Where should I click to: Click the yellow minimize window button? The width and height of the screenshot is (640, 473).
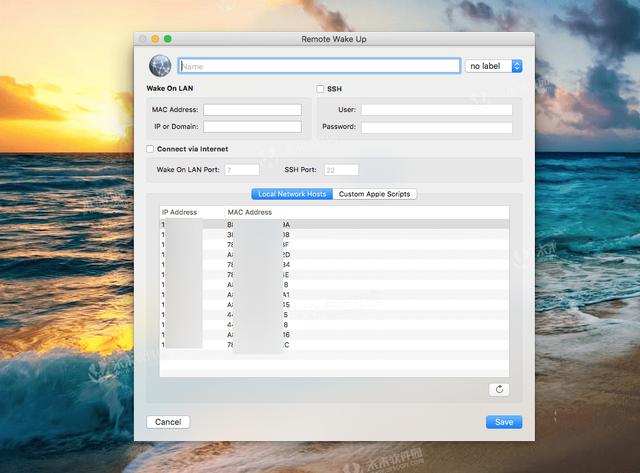[x=155, y=38]
